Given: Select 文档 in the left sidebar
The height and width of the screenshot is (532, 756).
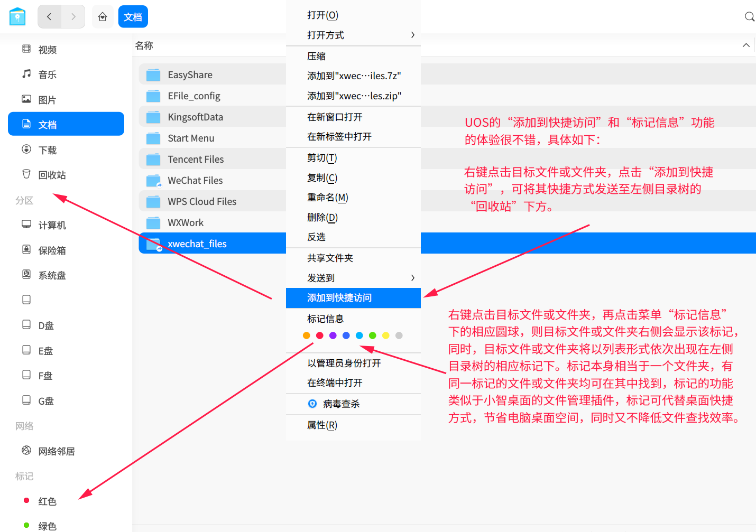Looking at the screenshot, I should click(x=66, y=124).
